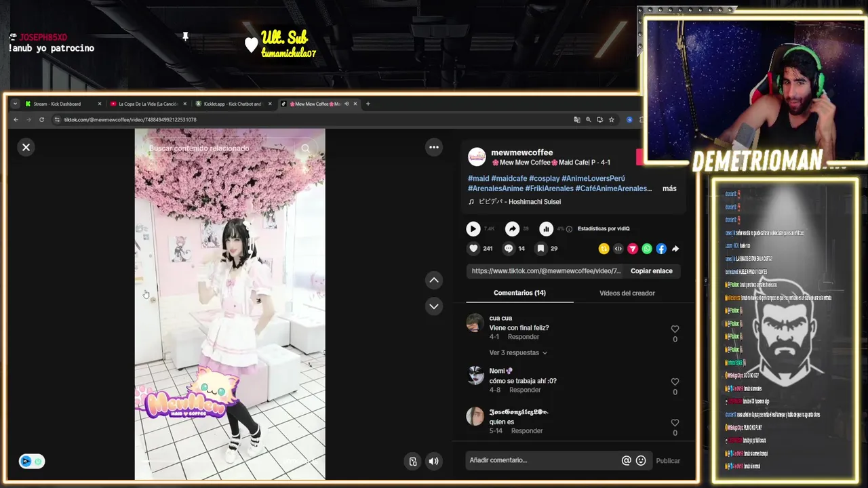Viewport: 868px width, 488px height.
Task: Toggle the vidIQ extension switch
Action: [31, 461]
